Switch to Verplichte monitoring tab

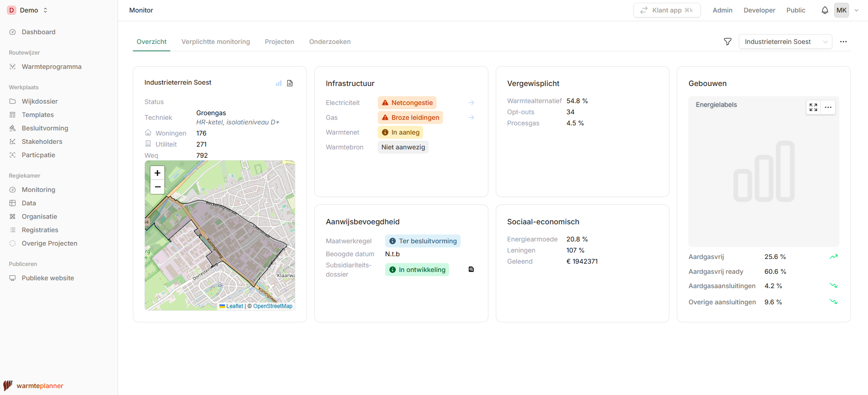coord(216,42)
